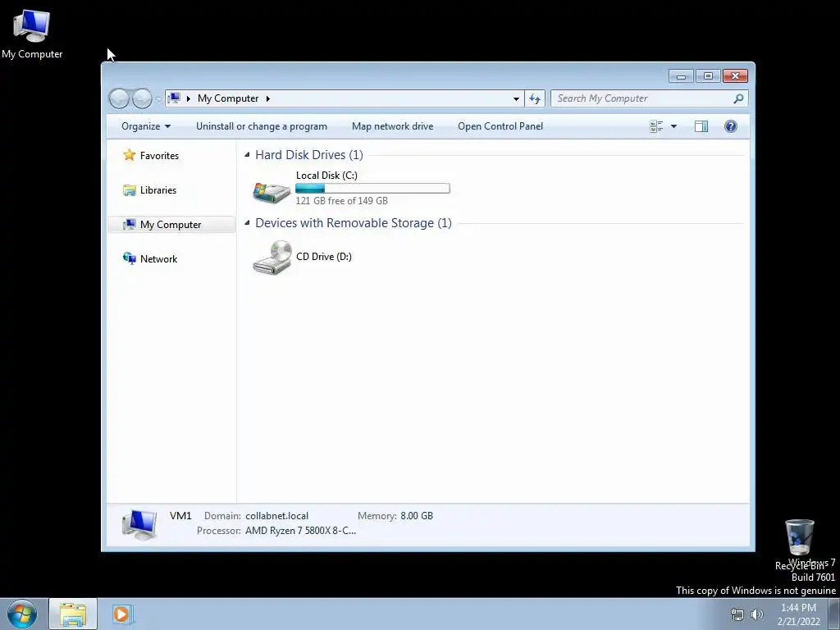Click My Computer breadcrumb in address bar

point(228,98)
